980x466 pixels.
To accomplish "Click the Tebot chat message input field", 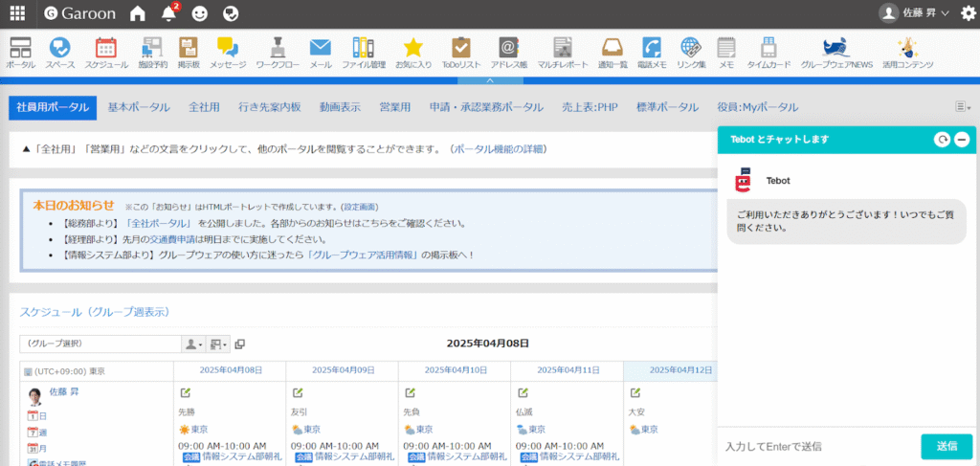I will click(813, 446).
